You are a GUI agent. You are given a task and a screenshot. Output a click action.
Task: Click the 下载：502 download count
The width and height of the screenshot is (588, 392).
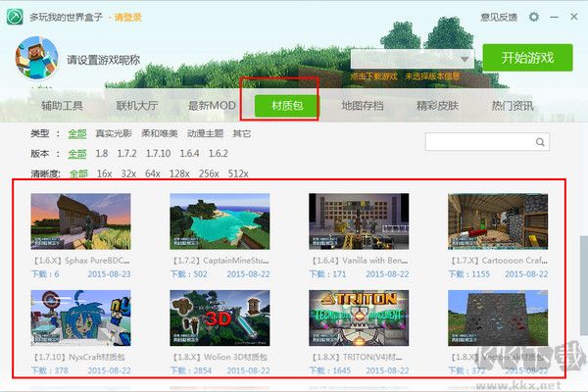pos(188,274)
